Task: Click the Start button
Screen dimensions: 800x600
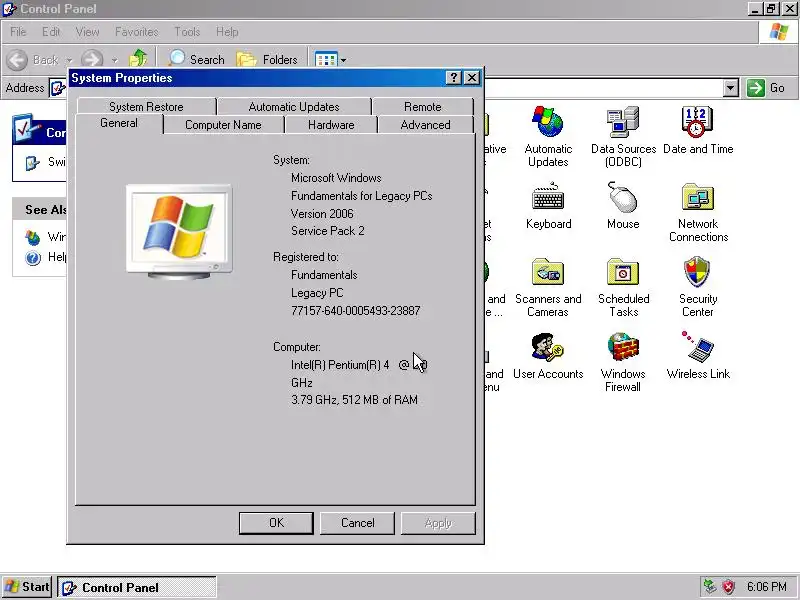Action: pyautogui.click(x=27, y=587)
